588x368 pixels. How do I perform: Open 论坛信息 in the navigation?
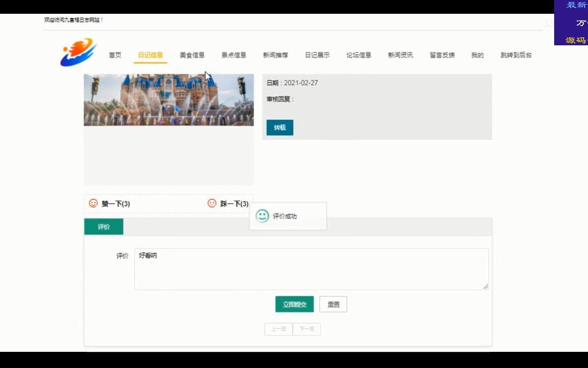[x=359, y=55]
